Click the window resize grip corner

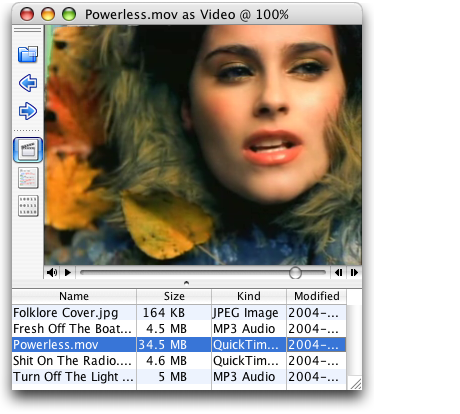[356, 383]
